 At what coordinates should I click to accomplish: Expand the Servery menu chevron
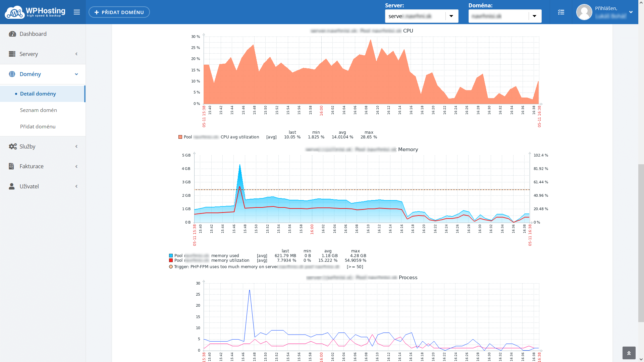click(x=76, y=54)
